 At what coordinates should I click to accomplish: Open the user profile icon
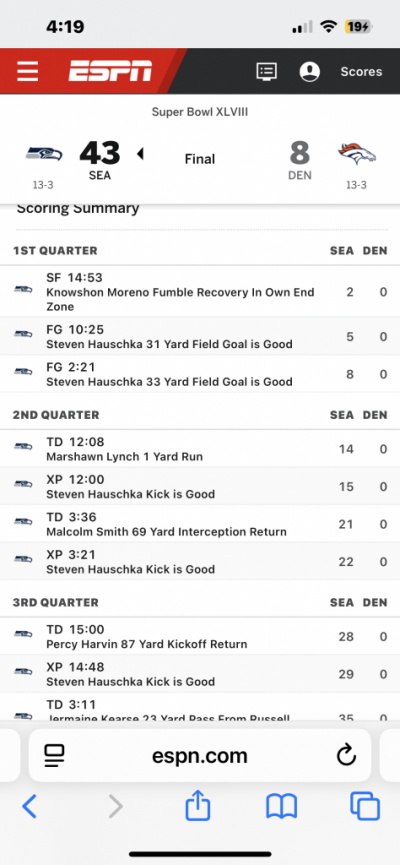point(310,72)
